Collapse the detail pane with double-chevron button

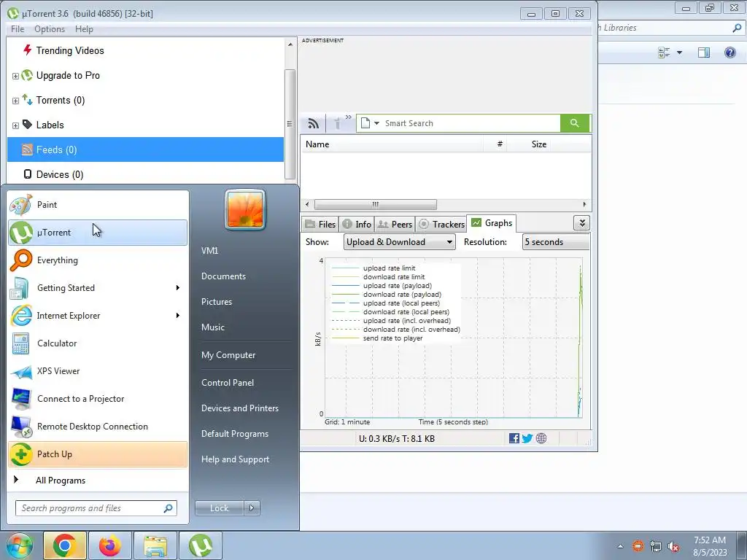(x=581, y=223)
